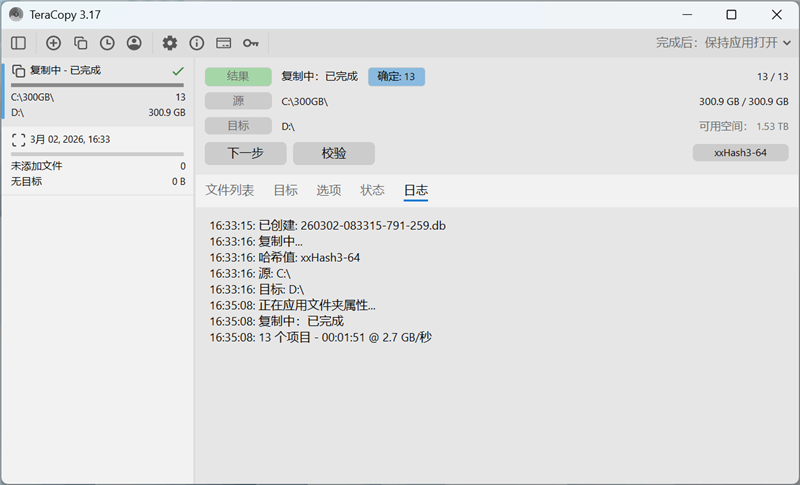Click 复制中: 已完成 status text in header
The height and width of the screenshot is (485, 800).
319,76
